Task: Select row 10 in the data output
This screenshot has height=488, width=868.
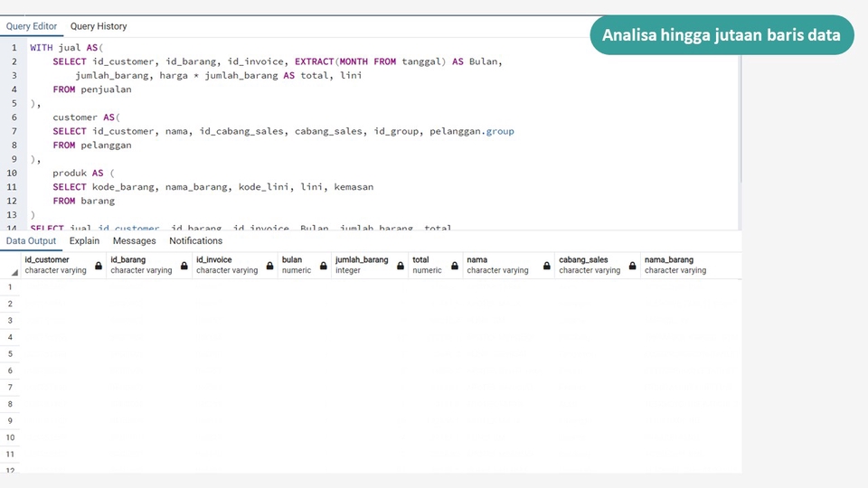Action: pyautogui.click(x=10, y=437)
